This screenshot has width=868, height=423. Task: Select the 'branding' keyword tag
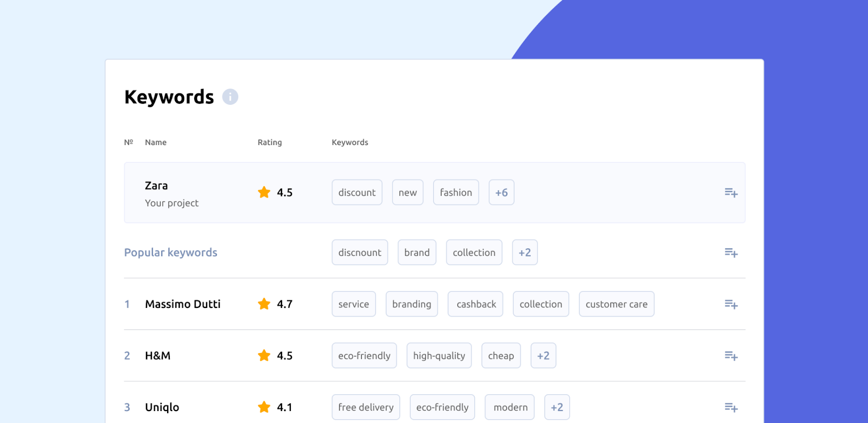[412, 304]
